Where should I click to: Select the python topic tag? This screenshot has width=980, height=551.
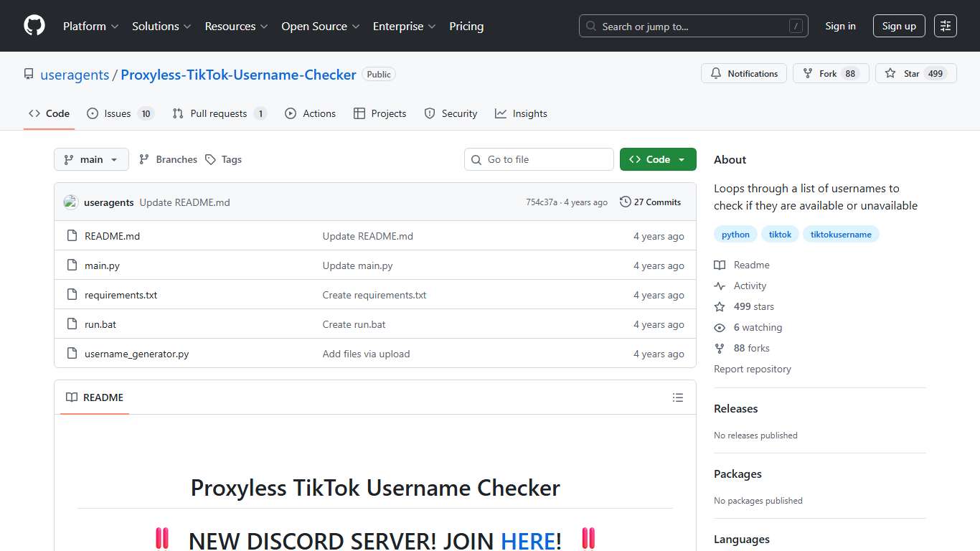(x=735, y=234)
